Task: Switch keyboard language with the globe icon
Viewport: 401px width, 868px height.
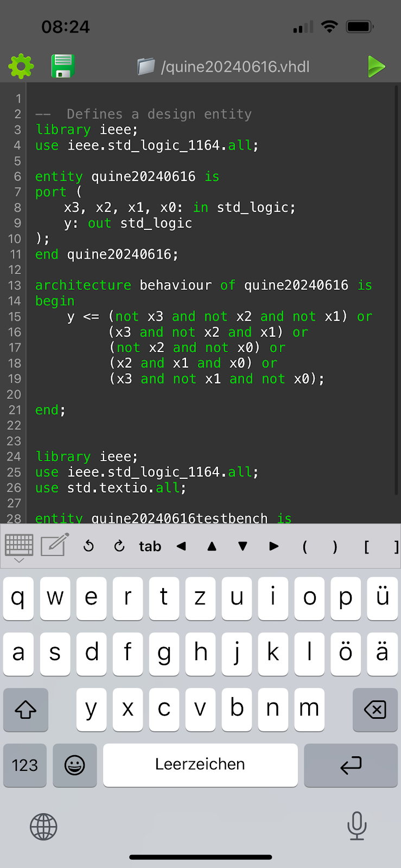Action: 43,827
